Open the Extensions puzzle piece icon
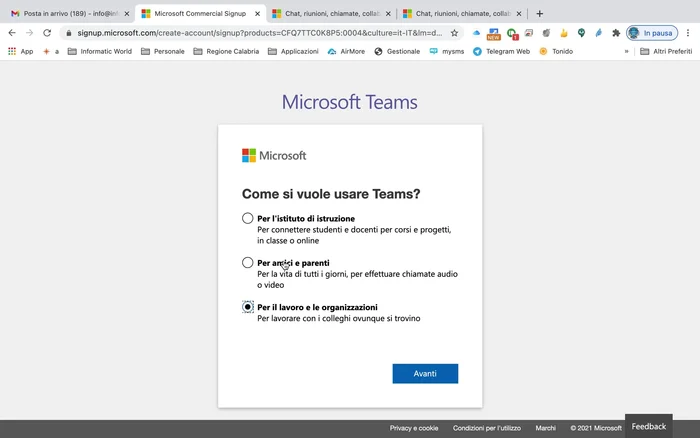 point(616,33)
